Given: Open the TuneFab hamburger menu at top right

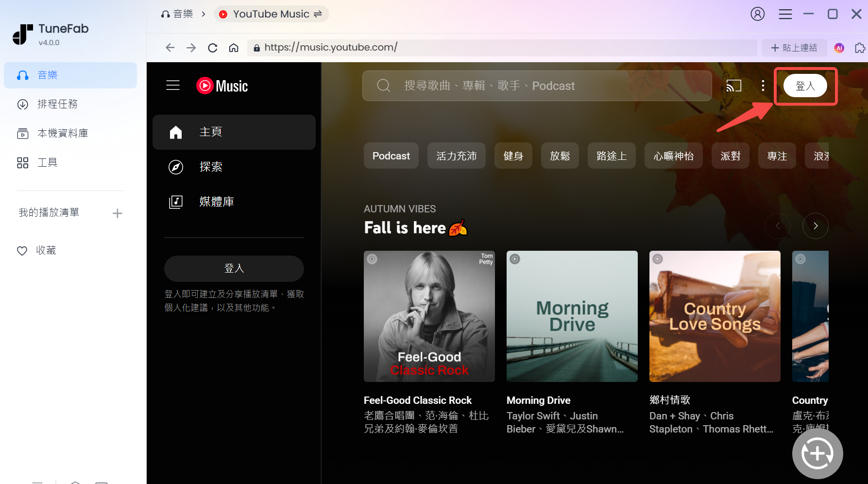Looking at the screenshot, I should coord(785,14).
